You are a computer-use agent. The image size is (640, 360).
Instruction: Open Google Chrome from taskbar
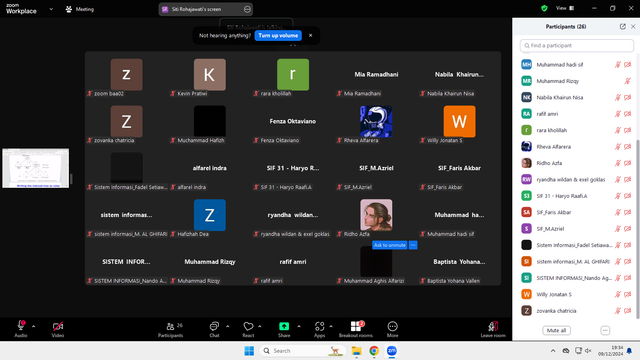[374, 351]
